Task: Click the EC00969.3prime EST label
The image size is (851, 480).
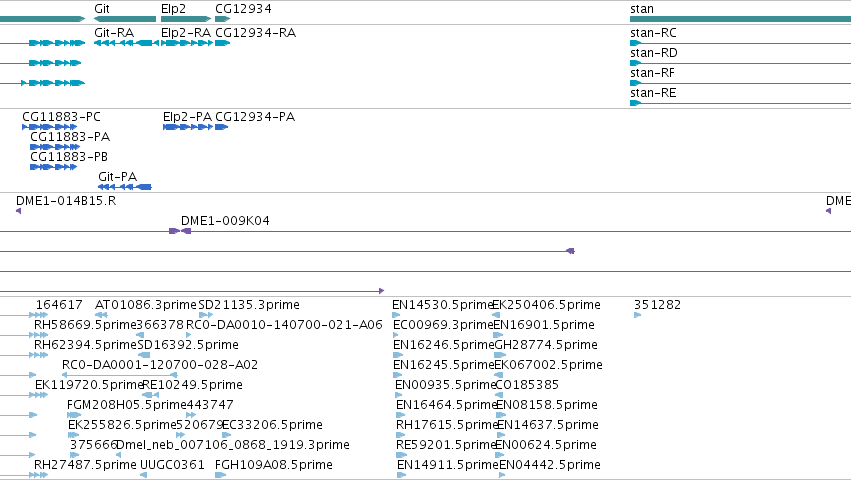Action: click(443, 325)
